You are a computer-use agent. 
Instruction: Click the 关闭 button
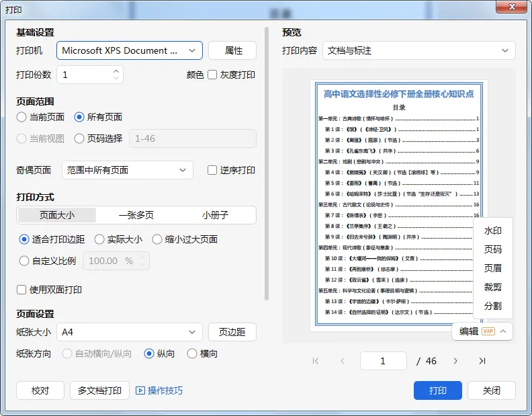pos(492,390)
